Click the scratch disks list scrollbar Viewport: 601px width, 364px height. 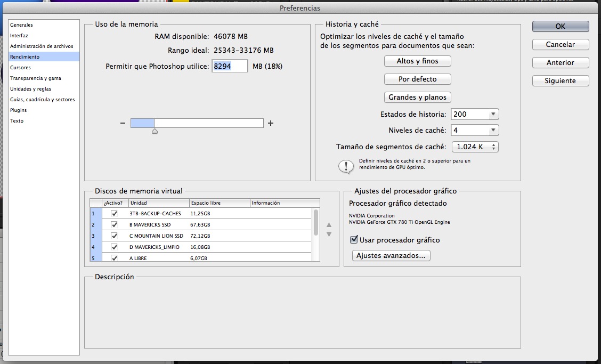tap(316, 222)
